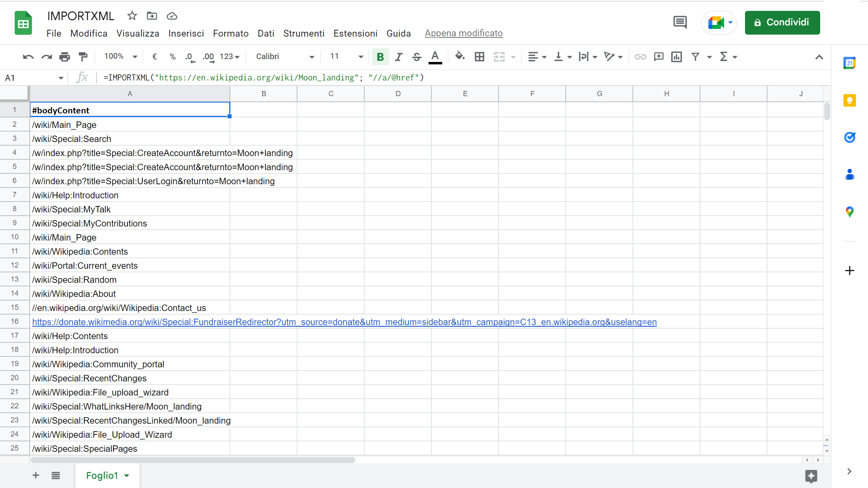
Task: Toggle bold formatting off
Action: [x=380, y=57]
